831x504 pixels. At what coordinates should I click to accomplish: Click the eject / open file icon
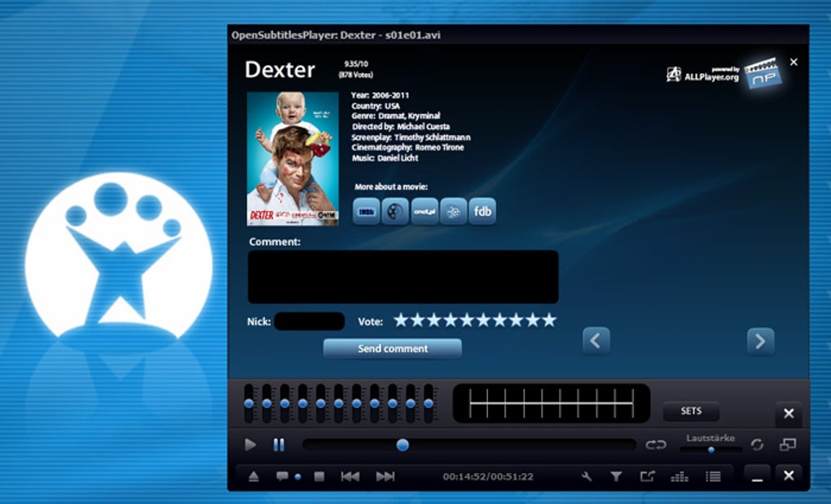point(254,476)
